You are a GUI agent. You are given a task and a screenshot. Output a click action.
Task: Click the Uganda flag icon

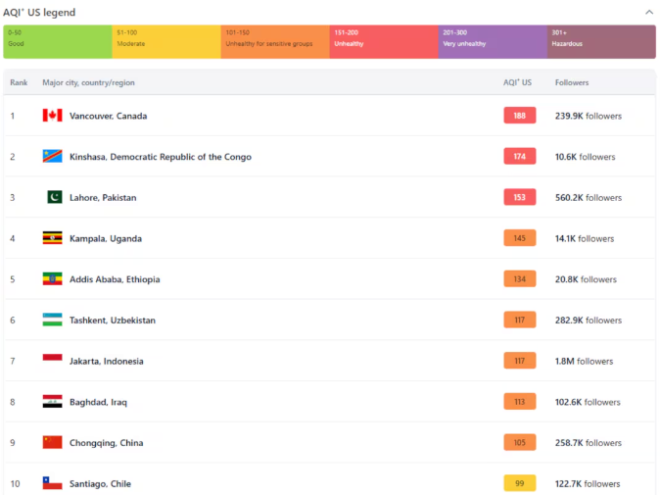(x=52, y=239)
